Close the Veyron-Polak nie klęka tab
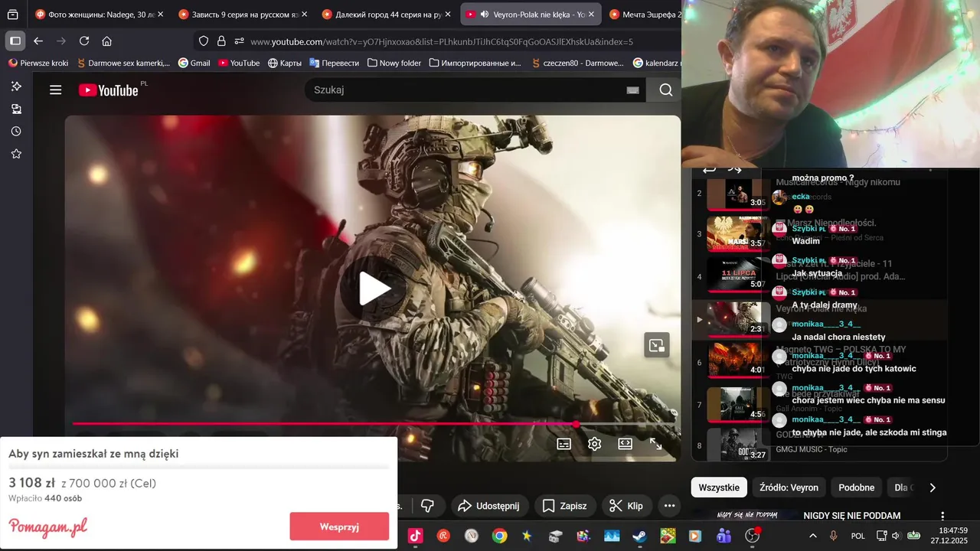 click(x=591, y=15)
